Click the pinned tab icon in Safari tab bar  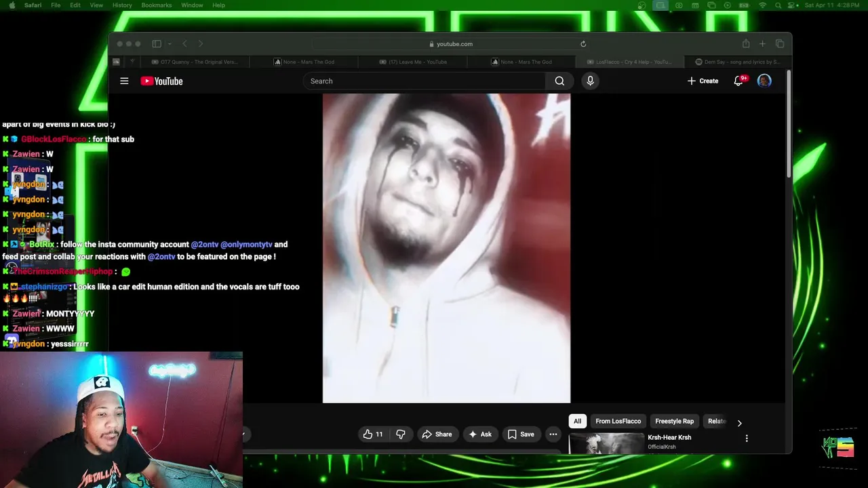tap(116, 62)
